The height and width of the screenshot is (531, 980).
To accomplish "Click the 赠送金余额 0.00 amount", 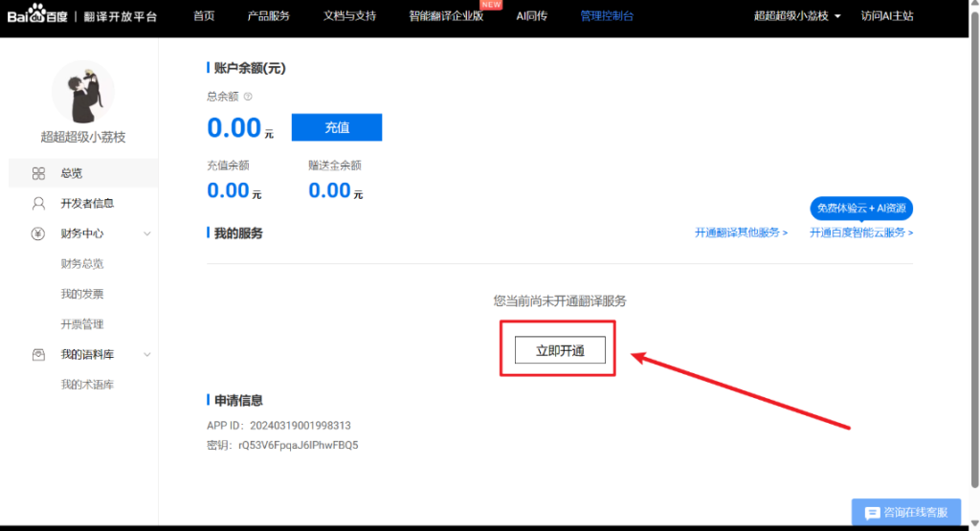I will (329, 190).
